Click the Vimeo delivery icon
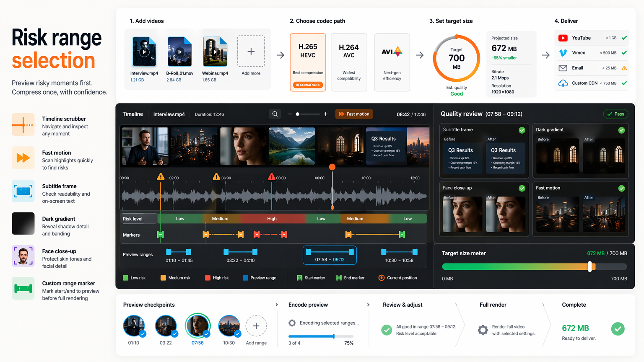 pos(563,53)
